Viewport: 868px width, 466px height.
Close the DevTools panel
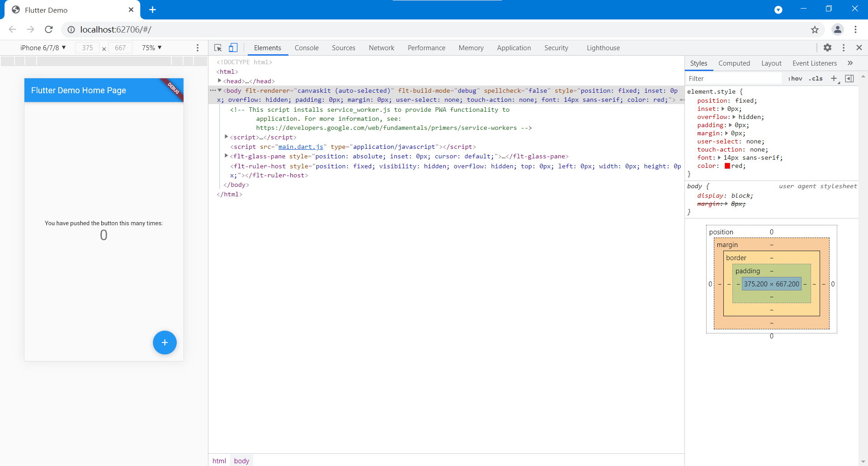[x=859, y=48]
